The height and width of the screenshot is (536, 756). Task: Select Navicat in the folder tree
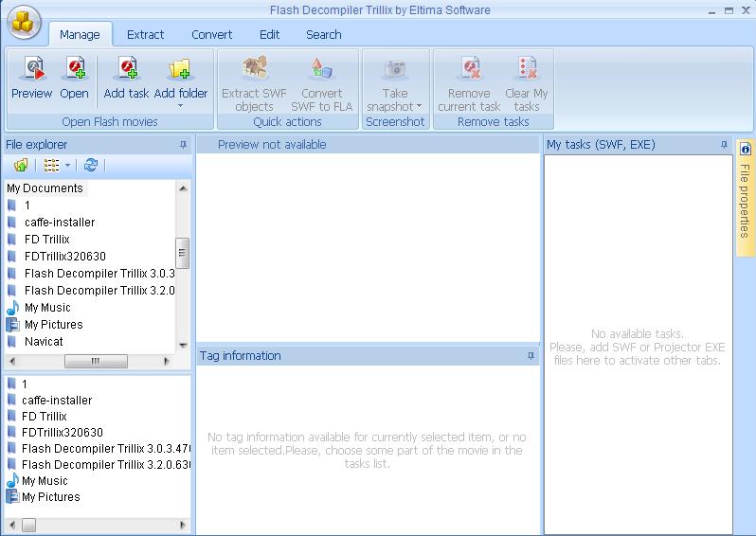point(44,341)
